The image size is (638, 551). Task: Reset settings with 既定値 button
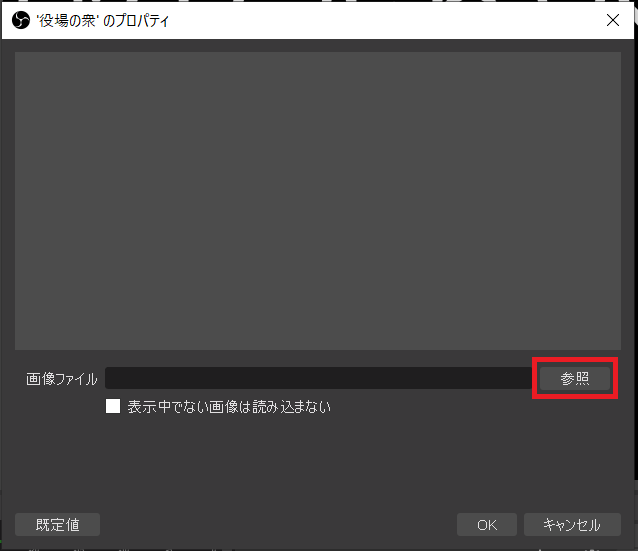coord(57,525)
